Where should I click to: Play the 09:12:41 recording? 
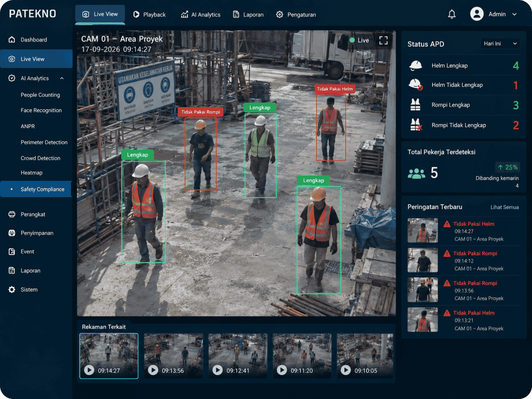pyautogui.click(x=217, y=370)
